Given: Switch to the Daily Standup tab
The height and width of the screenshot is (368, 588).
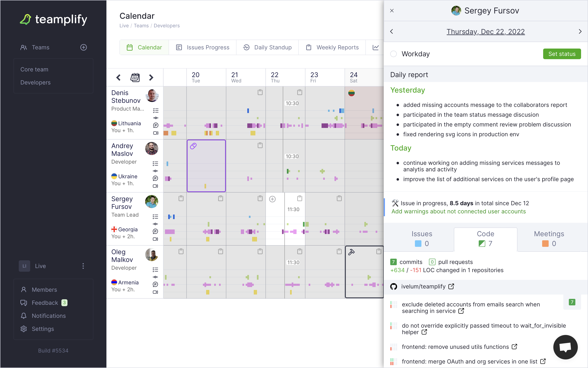Looking at the screenshot, I should tap(267, 47).
